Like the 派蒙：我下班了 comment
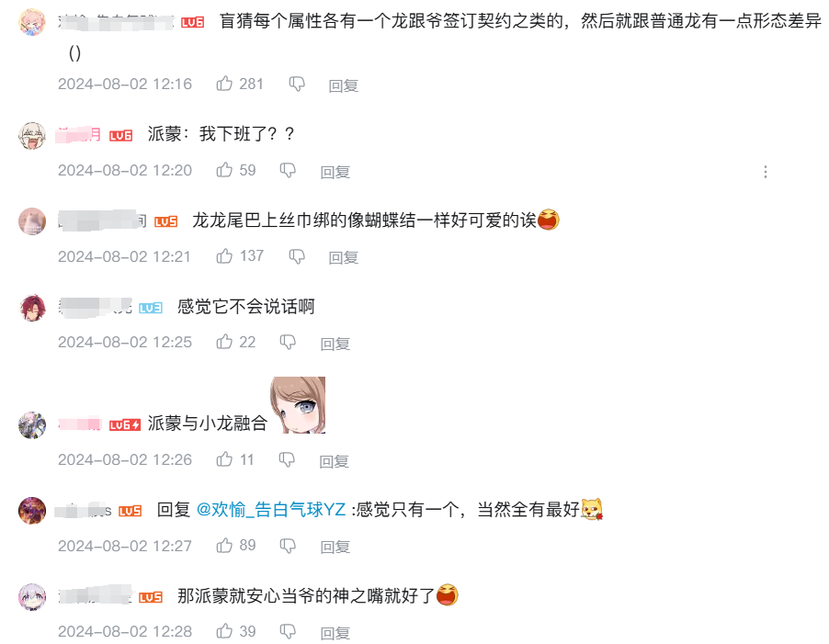 [x=224, y=170]
